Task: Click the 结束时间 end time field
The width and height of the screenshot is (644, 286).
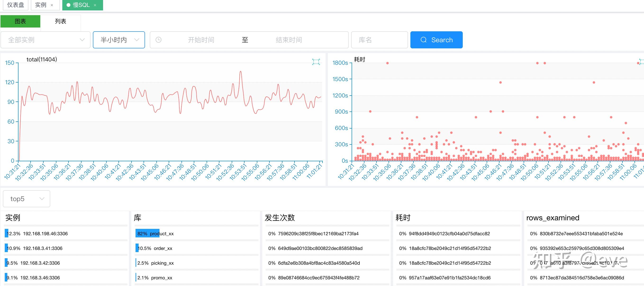Action: (289, 40)
